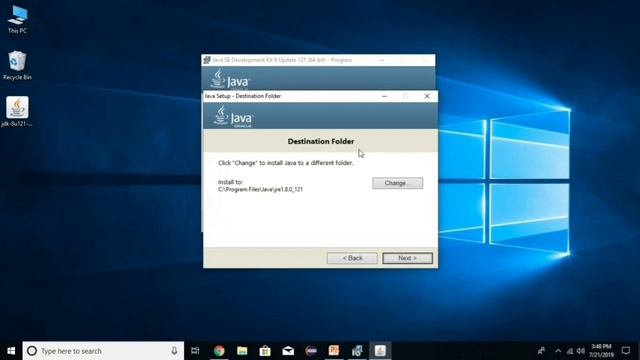Minimize the background JDK Progress window
The height and width of the screenshot is (360, 640).
(x=382, y=60)
